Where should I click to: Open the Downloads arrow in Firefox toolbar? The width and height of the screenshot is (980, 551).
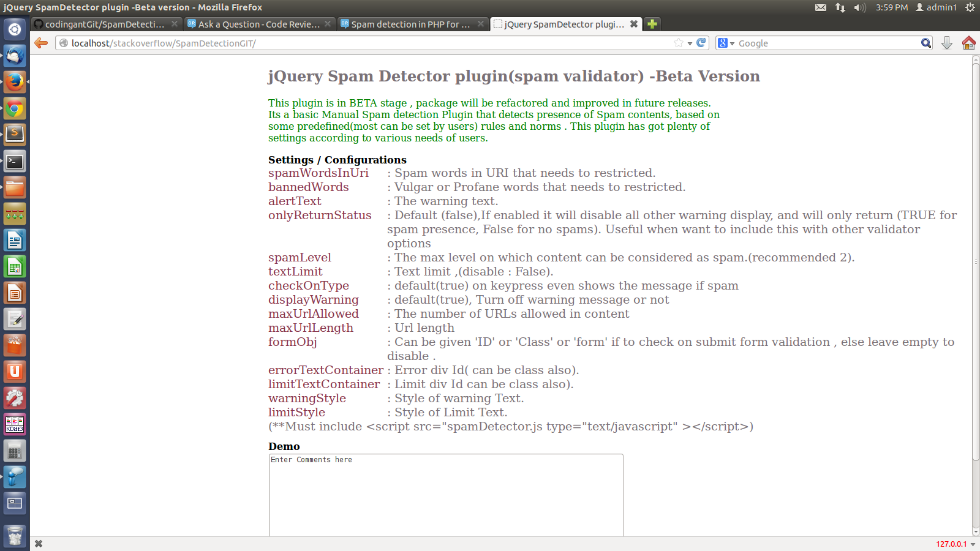pyautogui.click(x=947, y=43)
